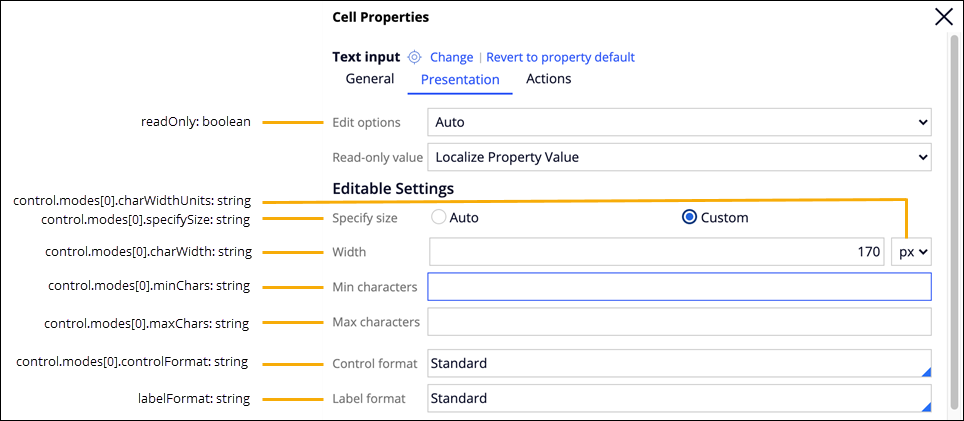Open the px width units dropdown
The height and width of the screenshot is (421, 964).
tap(911, 252)
